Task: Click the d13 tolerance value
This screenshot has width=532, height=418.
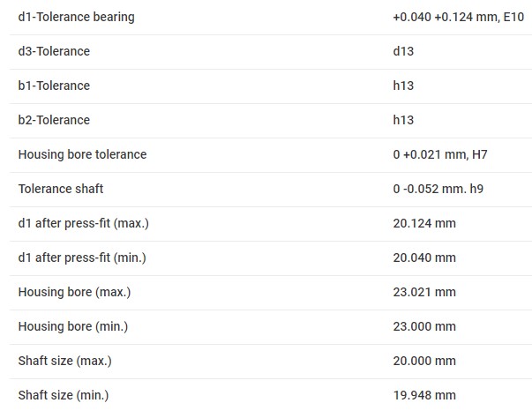Action: (x=403, y=51)
